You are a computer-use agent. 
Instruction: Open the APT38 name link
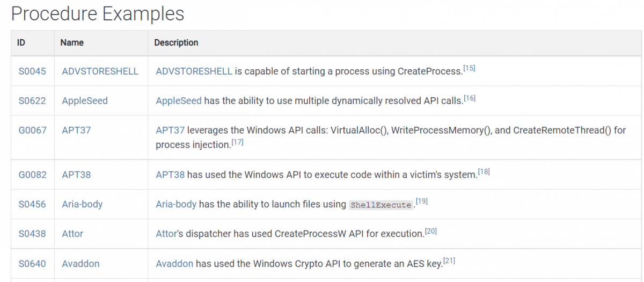[76, 175]
